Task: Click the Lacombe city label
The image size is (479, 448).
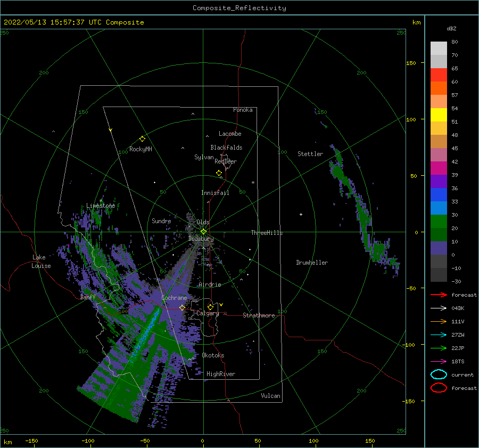Action: (x=230, y=134)
